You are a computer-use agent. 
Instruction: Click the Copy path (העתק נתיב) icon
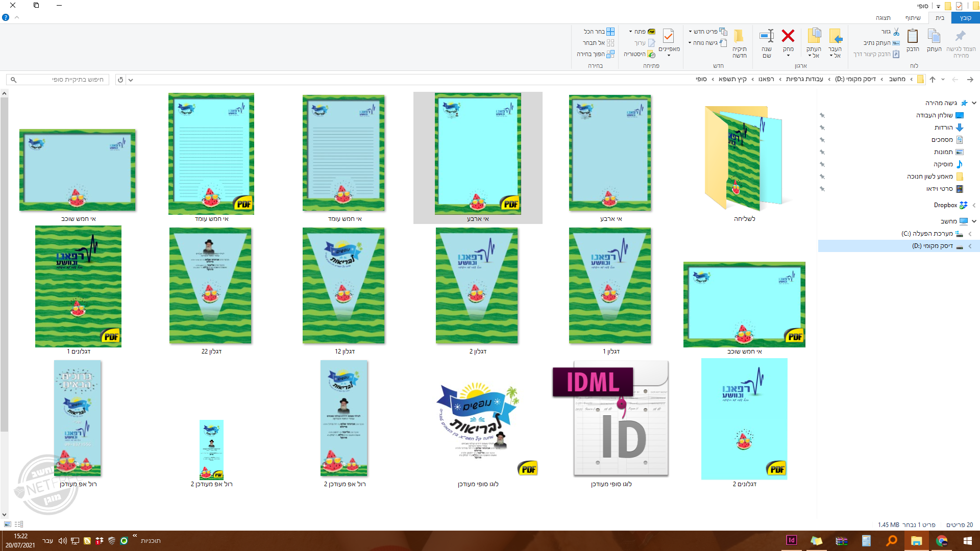click(896, 43)
